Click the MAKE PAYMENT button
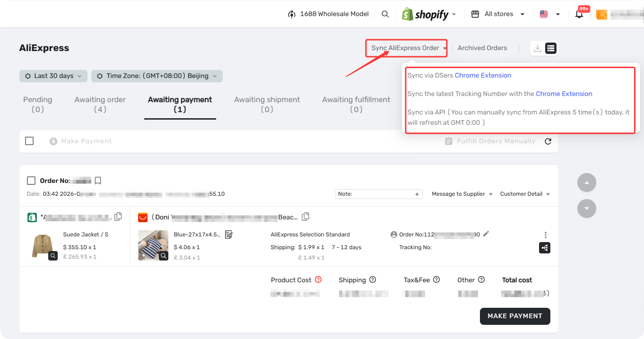 click(x=515, y=316)
